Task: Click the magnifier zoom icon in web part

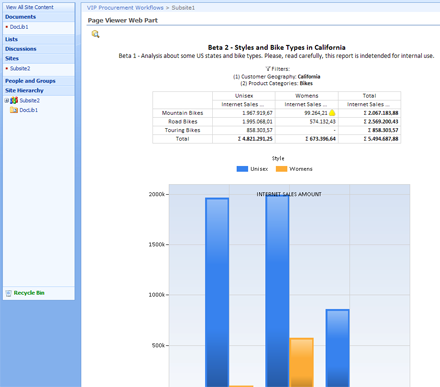Action: 95,34
